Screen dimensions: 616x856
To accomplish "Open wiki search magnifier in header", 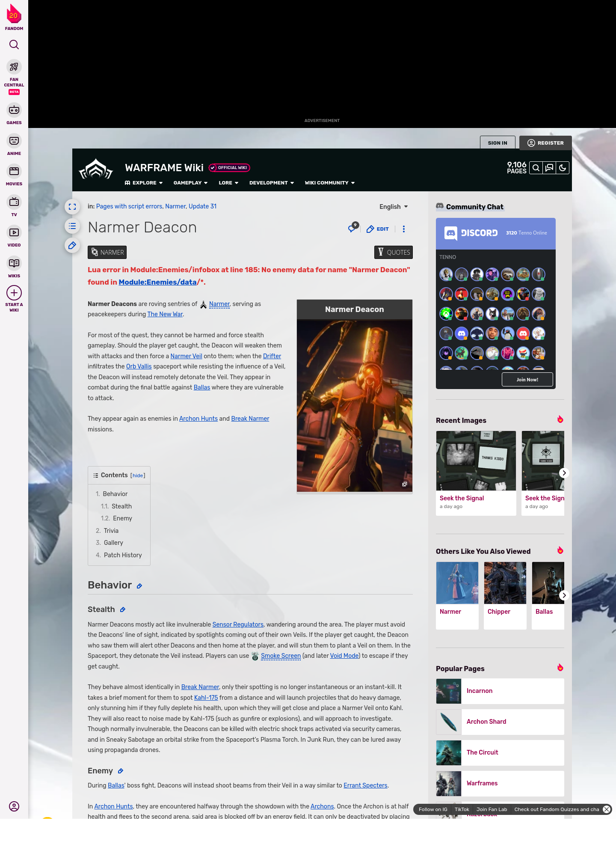I will pos(536,168).
